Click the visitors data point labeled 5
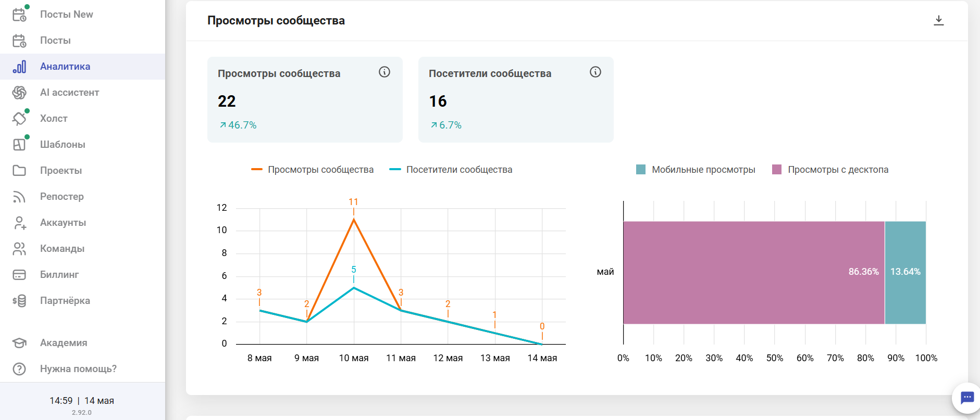Image resolution: width=980 pixels, height=420 pixels. 354,287
